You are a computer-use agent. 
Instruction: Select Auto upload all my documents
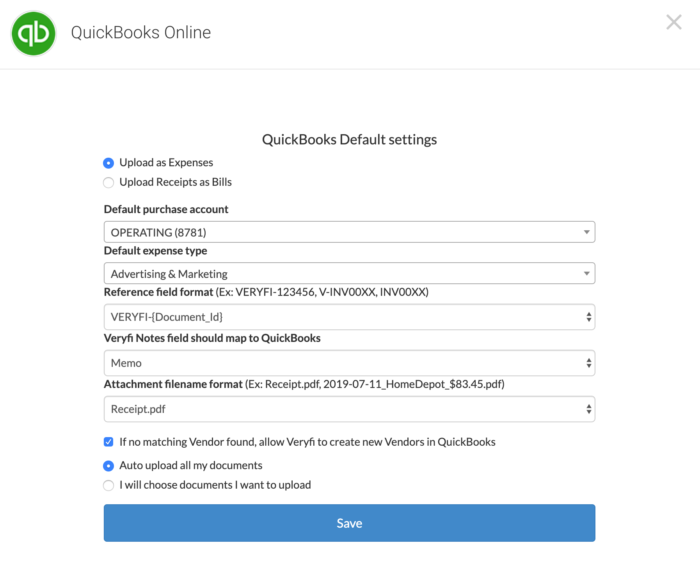coord(108,466)
